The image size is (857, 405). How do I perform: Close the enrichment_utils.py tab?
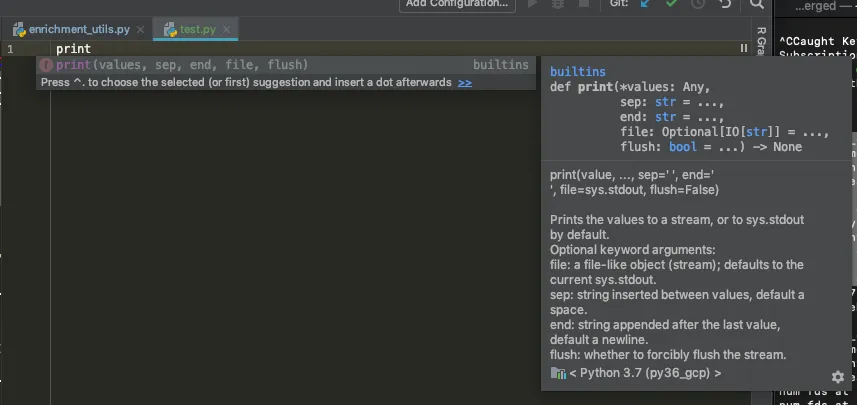point(140,30)
